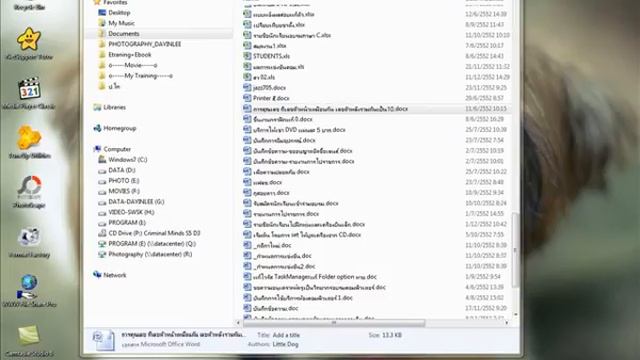Open the silver disc desktop icon above globe
The height and width of the screenshot is (360, 640).
29,237
